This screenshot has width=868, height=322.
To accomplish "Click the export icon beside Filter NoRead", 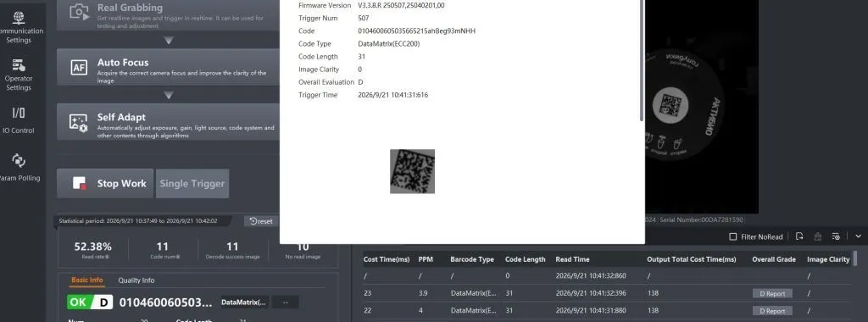I will (799, 236).
